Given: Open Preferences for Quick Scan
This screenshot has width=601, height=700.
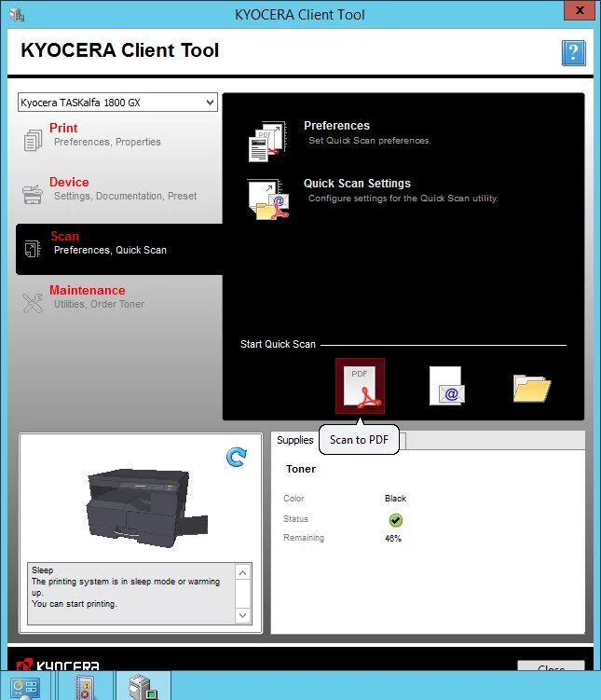Looking at the screenshot, I should coord(337,126).
